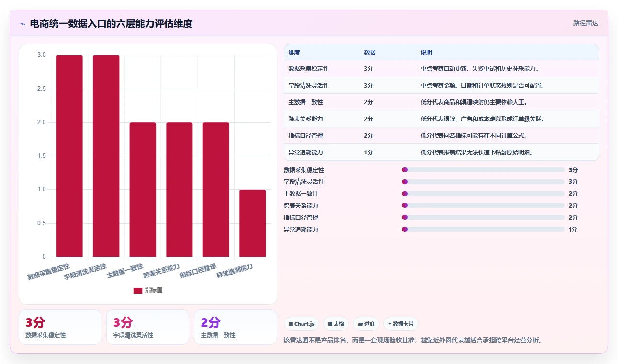Click the 数据卡片 tag chip

[401, 324]
